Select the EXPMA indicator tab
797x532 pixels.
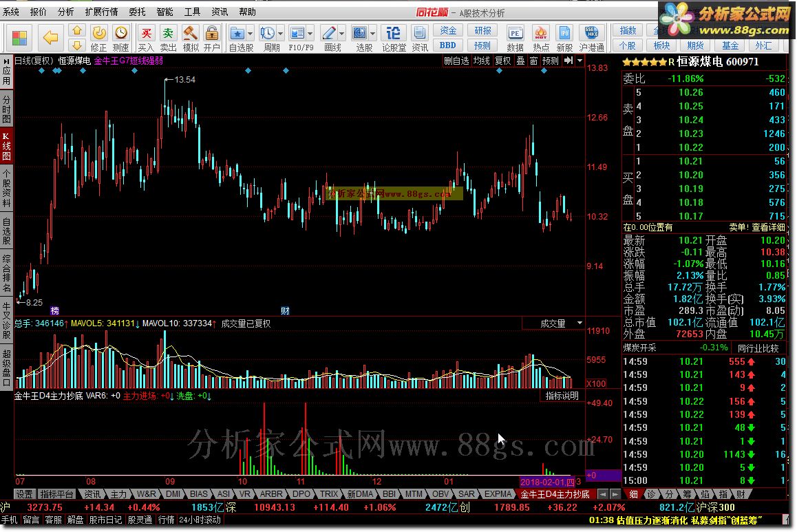(498, 494)
